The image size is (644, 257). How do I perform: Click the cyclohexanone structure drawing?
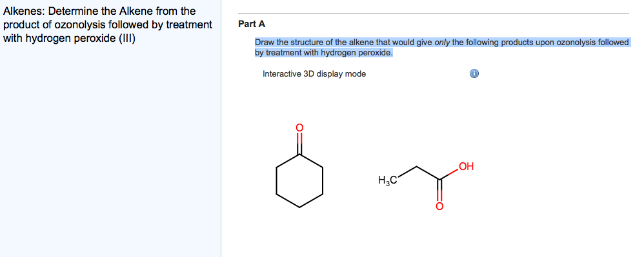click(x=299, y=166)
